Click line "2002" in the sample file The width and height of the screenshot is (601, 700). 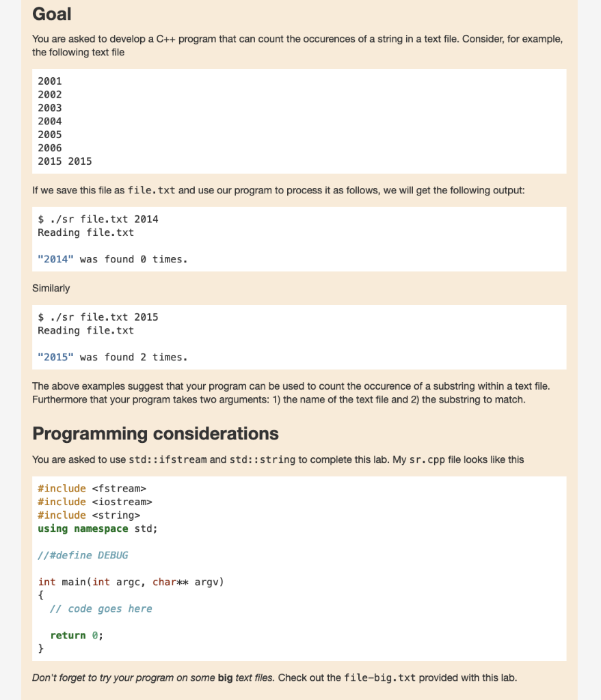[x=49, y=94]
